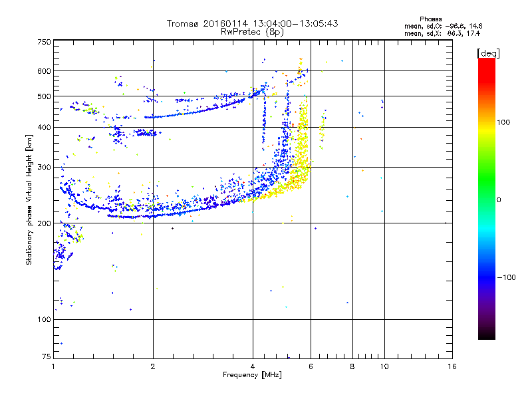Click the y-axis tick label '600'
The height and width of the screenshot is (399, 532).
(x=44, y=71)
